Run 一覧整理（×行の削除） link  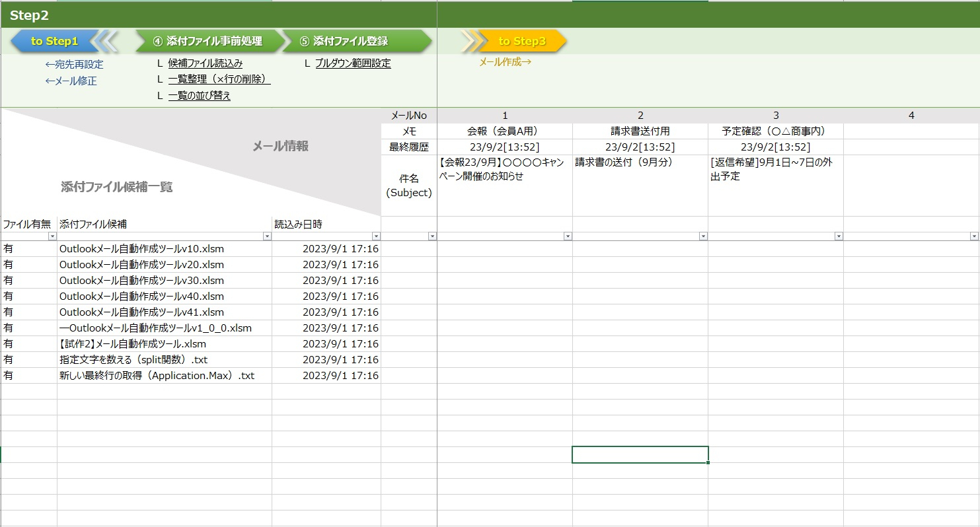point(219,79)
